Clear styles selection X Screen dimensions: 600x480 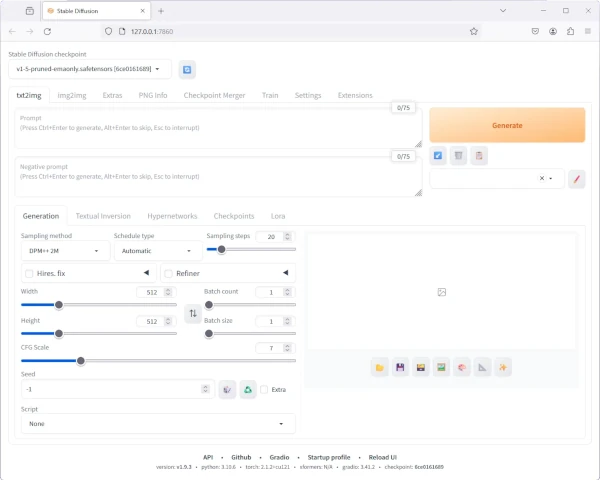point(542,178)
